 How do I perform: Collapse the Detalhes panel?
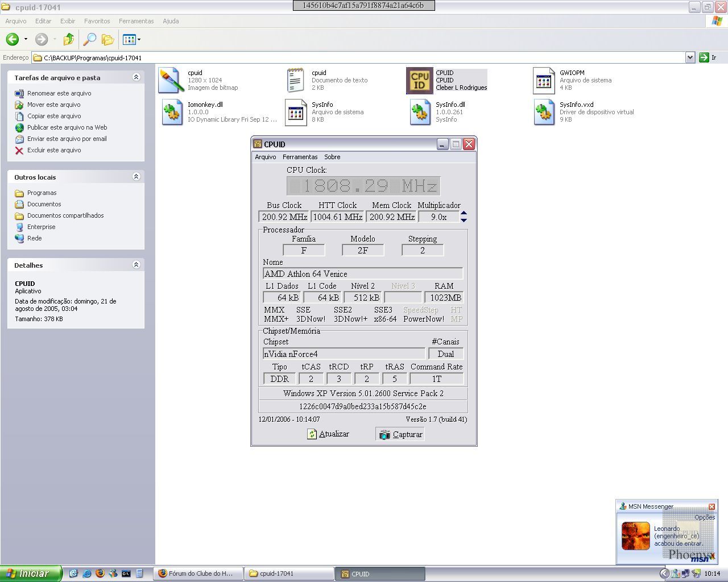(x=136, y=265)
